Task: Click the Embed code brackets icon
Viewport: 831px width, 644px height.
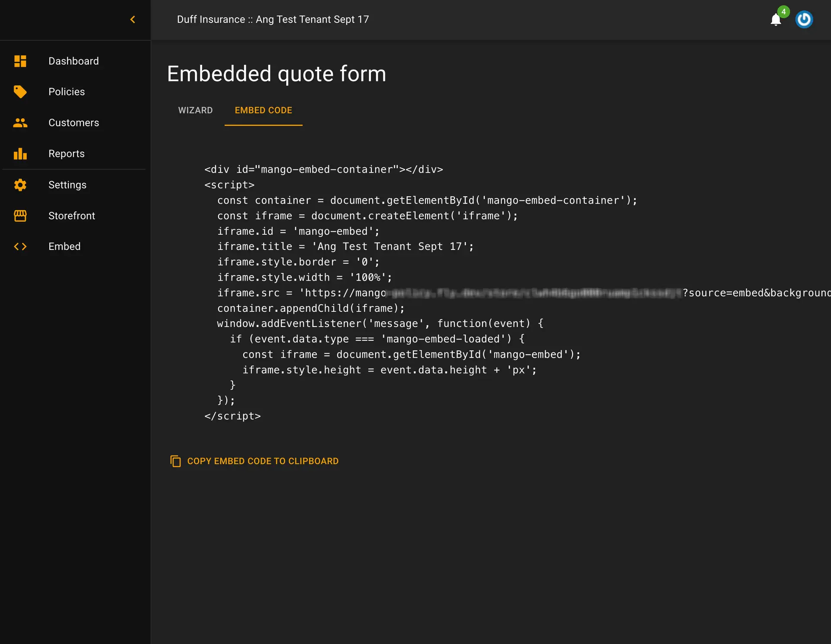Action: [x=20, y=247]
